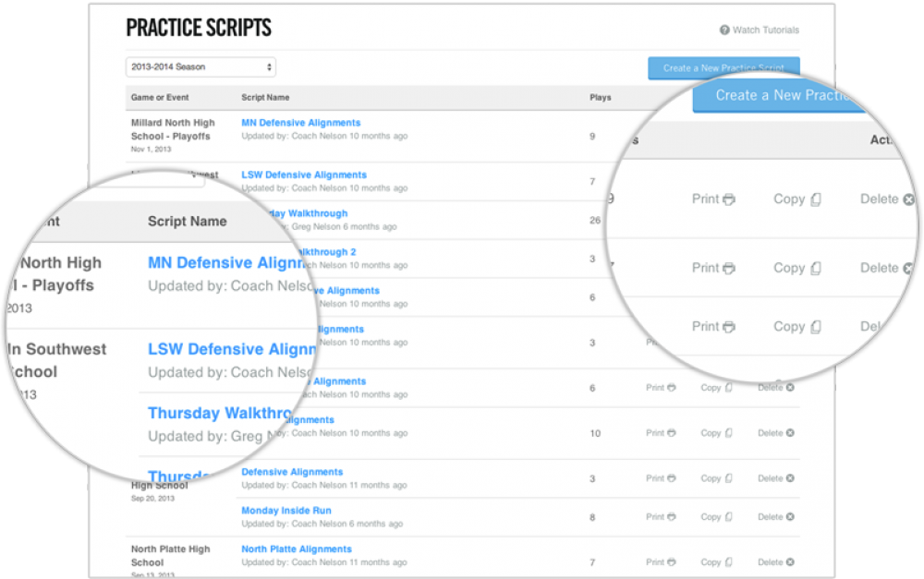Delete the Monday Inside Run script

point(775,516)
